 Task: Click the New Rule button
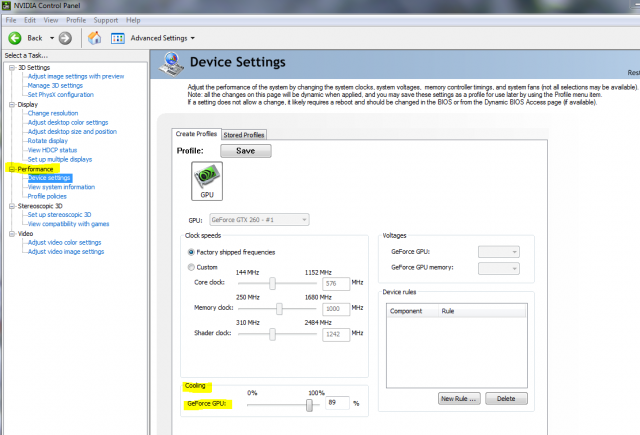pyautogui.click(x=459, y=399)
